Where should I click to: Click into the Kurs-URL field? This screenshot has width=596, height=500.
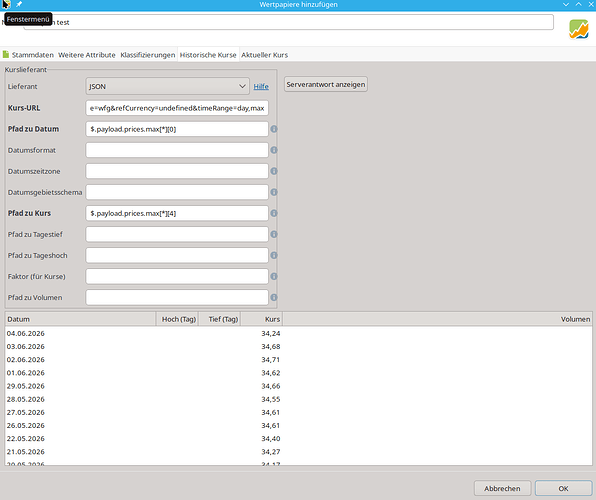[177, 108]
